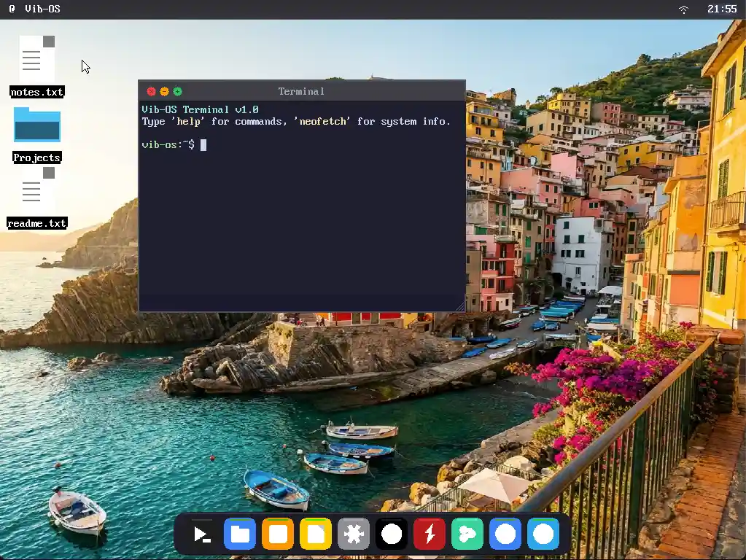746x560 pixels.
Task: Open the red lightning bolt app from the dock
Action: (430, 534)
